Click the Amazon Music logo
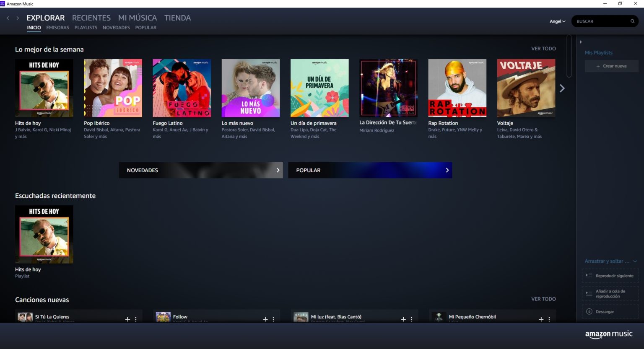644x349 pixels. point(609,334)
